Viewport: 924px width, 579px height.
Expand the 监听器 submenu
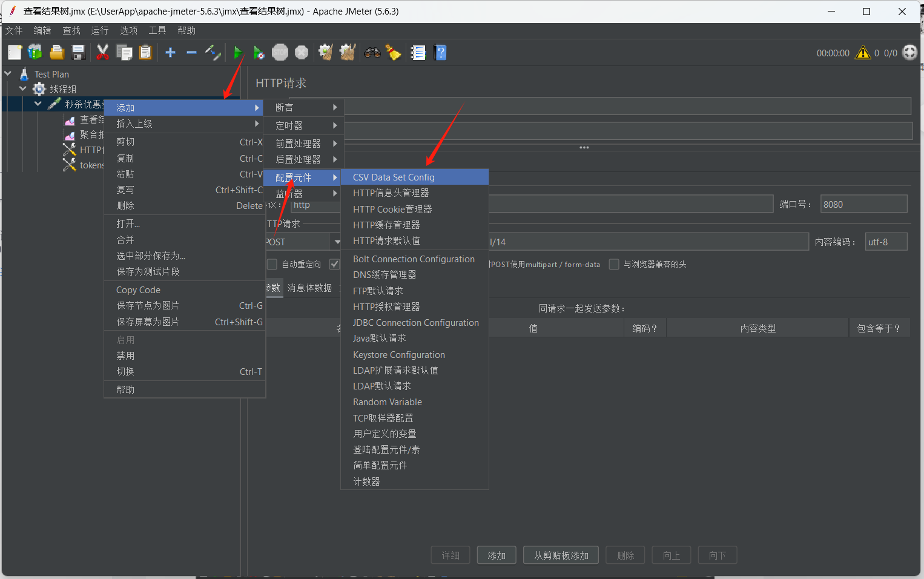(305, 194)
